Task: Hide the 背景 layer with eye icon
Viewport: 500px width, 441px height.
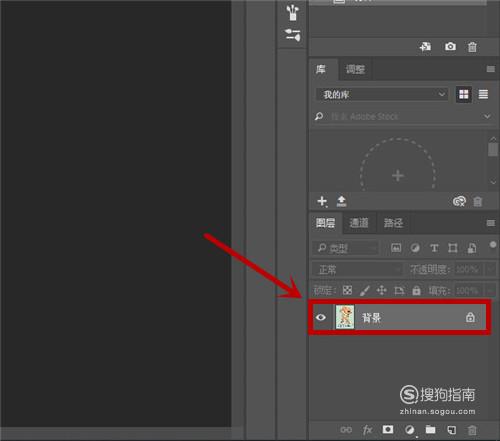Action: pos(321,317)
